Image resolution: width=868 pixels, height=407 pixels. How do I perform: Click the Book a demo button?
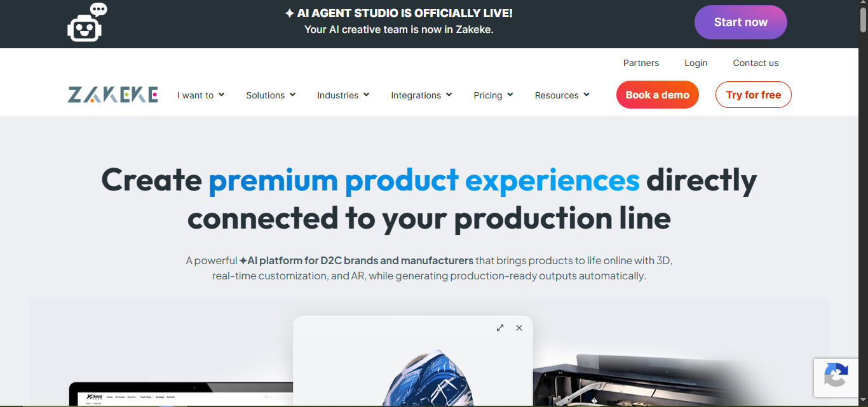pyautogui.click(x=658, y=95)
